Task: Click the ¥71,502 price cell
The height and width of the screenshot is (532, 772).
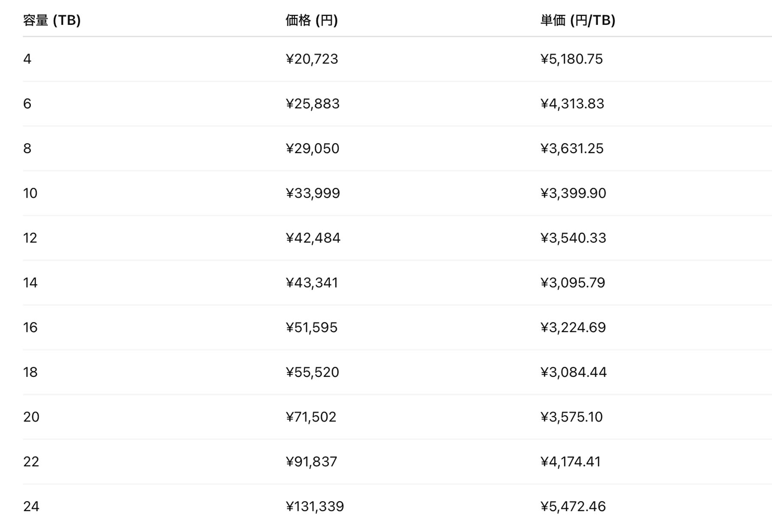Action: pos(311,417)
